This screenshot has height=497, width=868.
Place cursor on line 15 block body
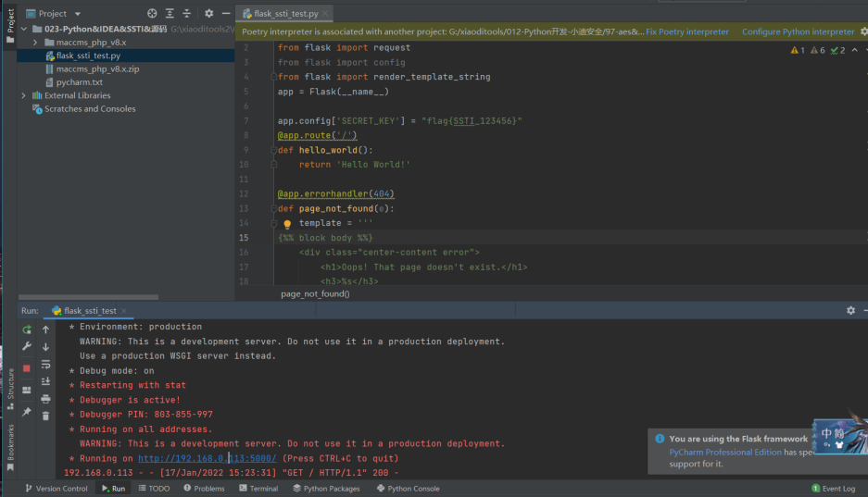(x=325, y=238)
